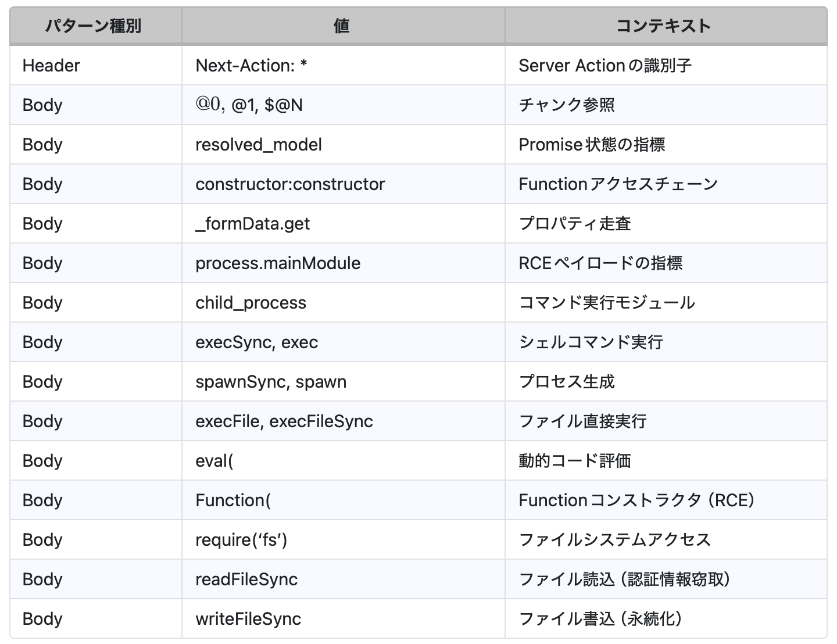This screenshot has width=837, height=644.
Task: Select the Header cell in first row
Action: click(51, 66)
